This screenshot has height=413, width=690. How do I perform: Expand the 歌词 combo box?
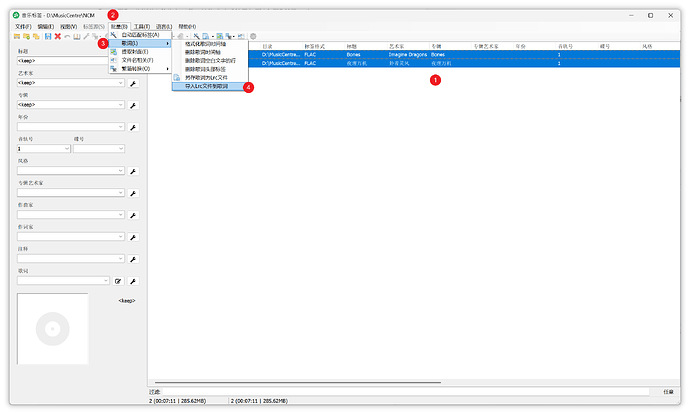point(106,281)
